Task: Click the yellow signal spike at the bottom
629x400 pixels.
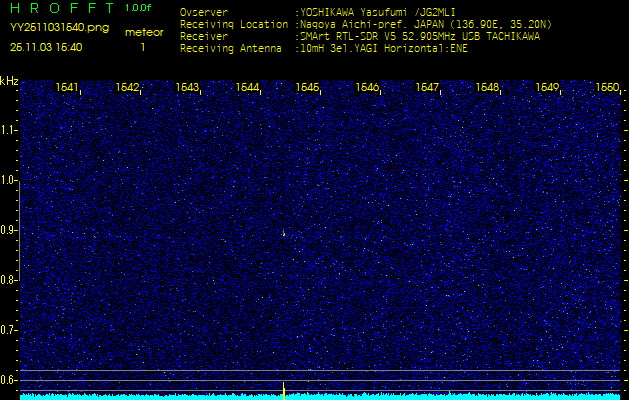Action: [284, 391]
